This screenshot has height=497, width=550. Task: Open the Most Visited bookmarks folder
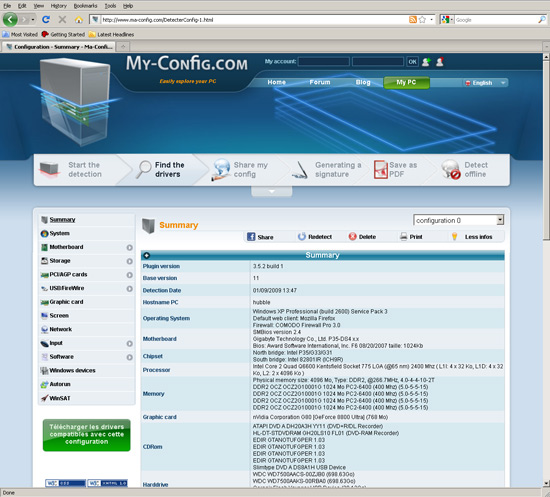coord(20,34)
